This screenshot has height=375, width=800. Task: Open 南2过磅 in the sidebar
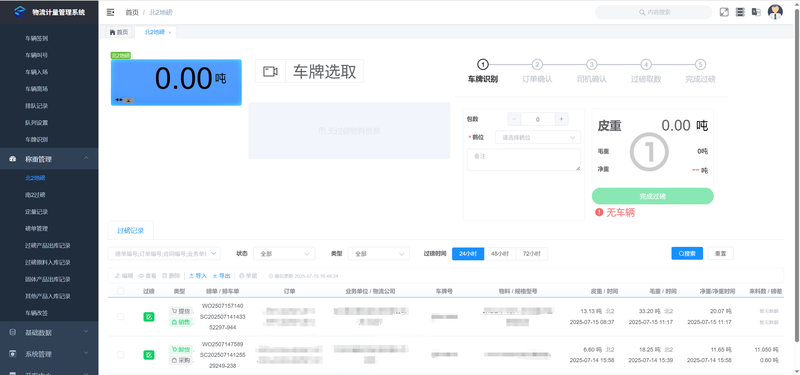pyautogui.click(x=36, y=195)
